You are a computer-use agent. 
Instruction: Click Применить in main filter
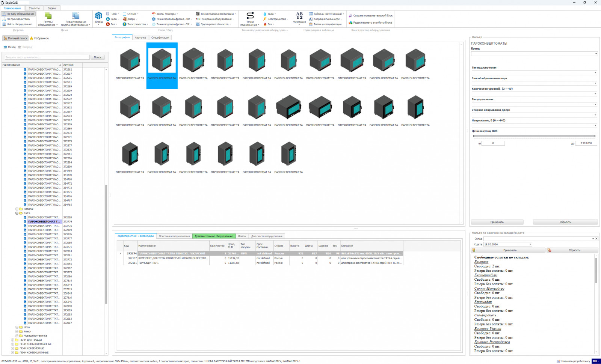(497, 222)
